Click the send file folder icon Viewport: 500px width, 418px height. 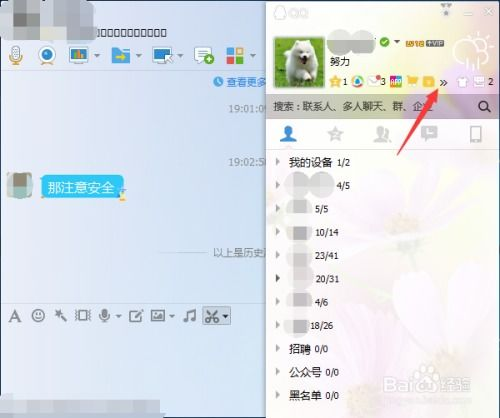[121, 55]
